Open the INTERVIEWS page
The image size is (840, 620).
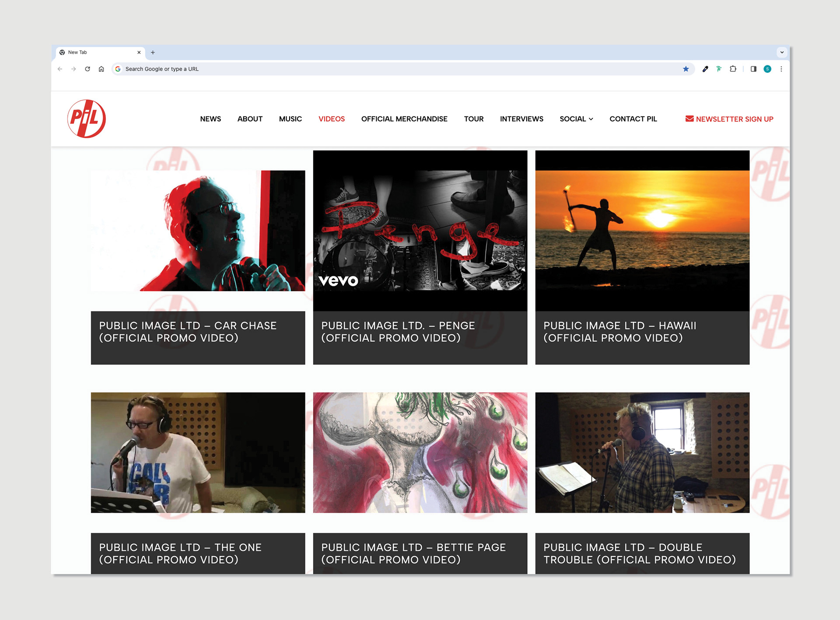521,119
